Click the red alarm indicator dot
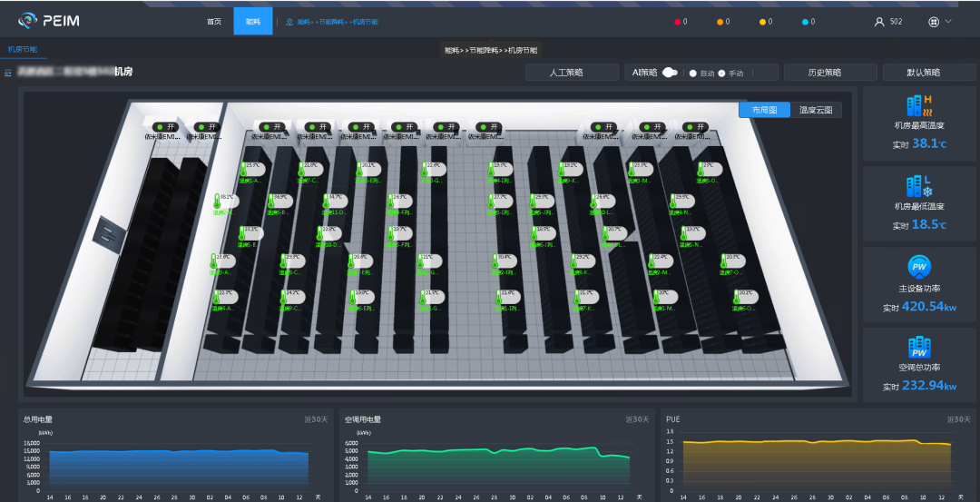 pos(677,22)
